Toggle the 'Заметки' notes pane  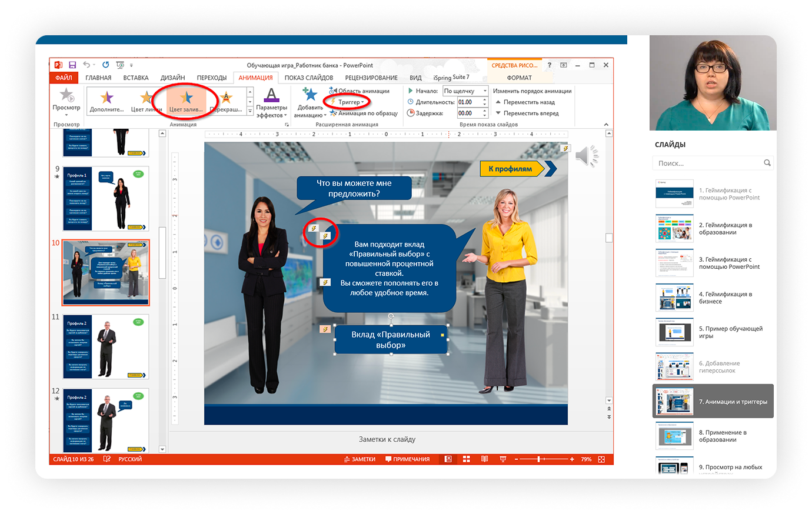[360, 459]
